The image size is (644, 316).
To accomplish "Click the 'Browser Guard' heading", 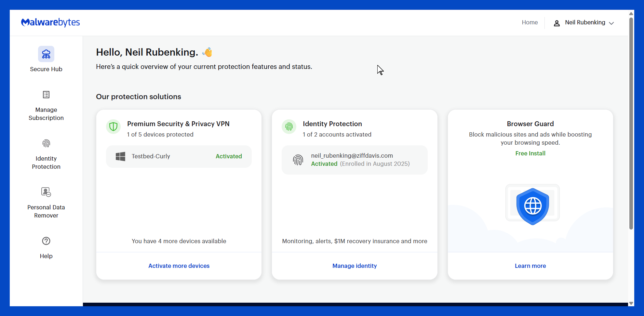I will pos(530,124).
